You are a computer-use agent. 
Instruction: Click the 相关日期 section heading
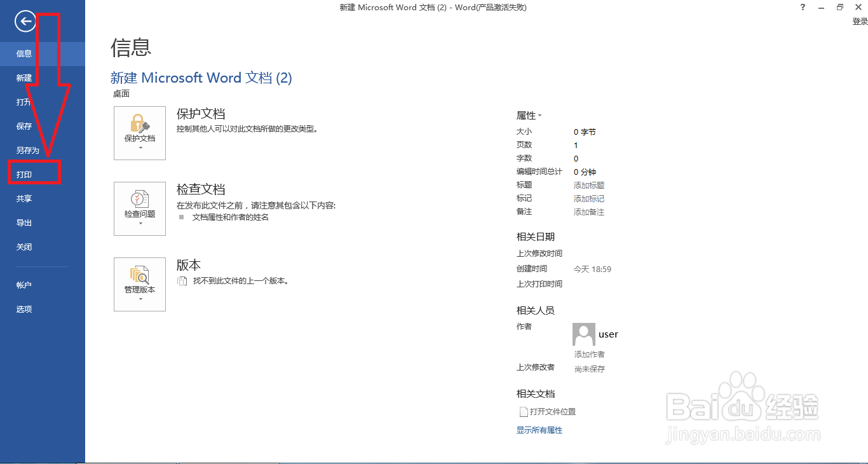tap(536, 237)
